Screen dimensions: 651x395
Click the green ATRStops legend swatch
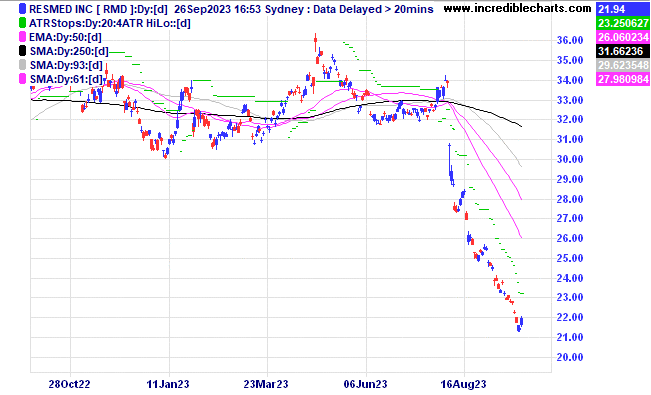tap(22, 23)
